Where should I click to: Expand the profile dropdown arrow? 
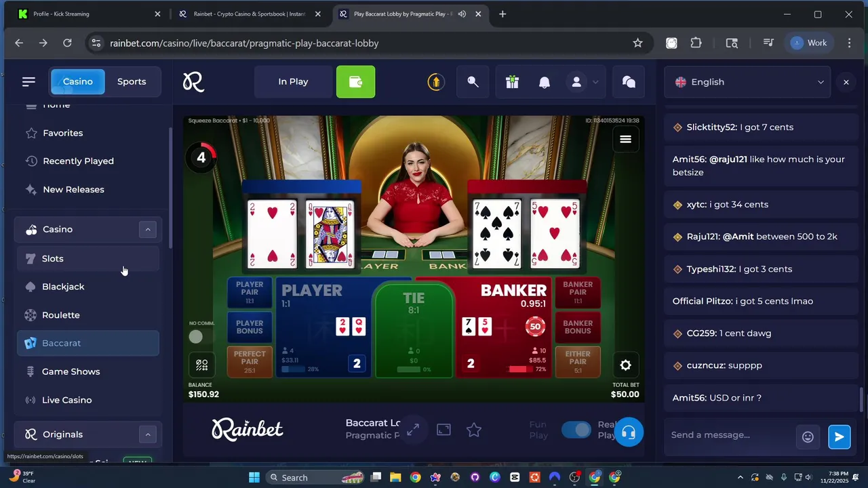(595, 82)
